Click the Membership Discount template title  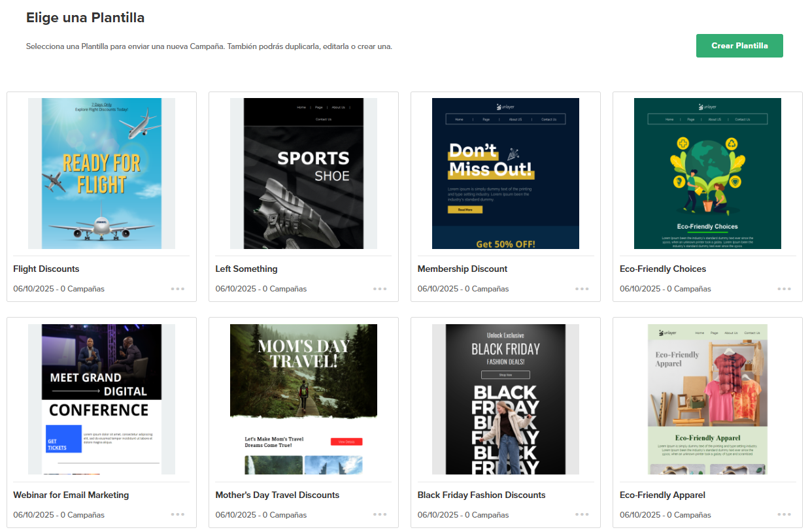click(x=462, y=269)
